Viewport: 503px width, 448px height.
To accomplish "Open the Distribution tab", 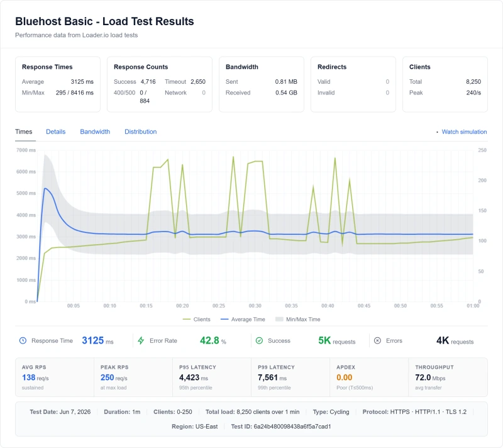I will (140, 132).
